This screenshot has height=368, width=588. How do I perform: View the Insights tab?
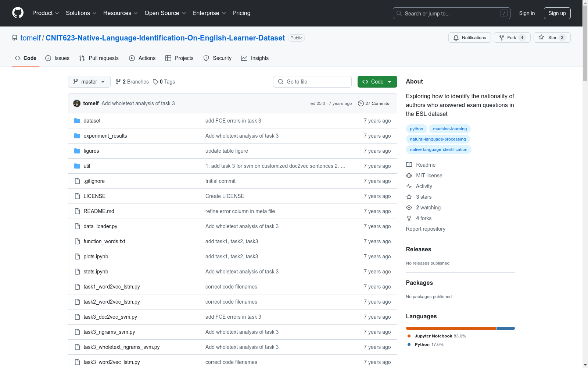(255, 58)
